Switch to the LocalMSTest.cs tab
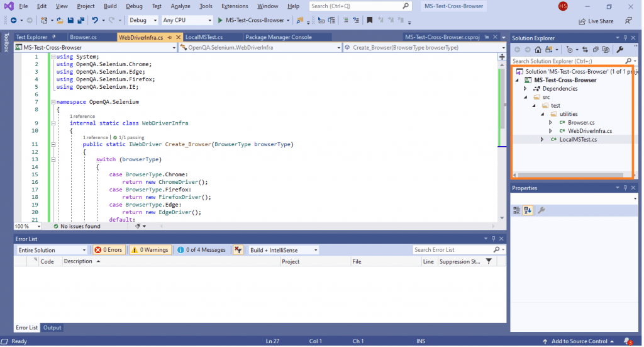 click(204, 37)
